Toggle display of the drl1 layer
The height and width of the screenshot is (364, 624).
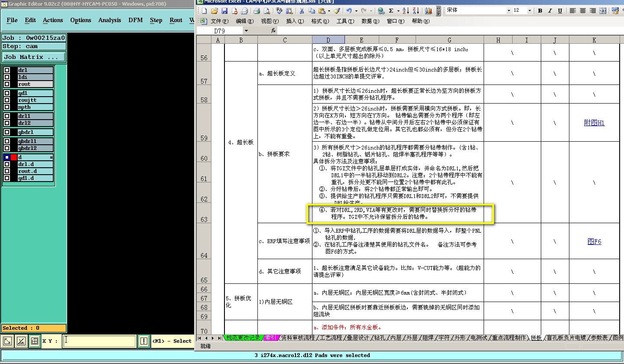(x=7, y=116)
